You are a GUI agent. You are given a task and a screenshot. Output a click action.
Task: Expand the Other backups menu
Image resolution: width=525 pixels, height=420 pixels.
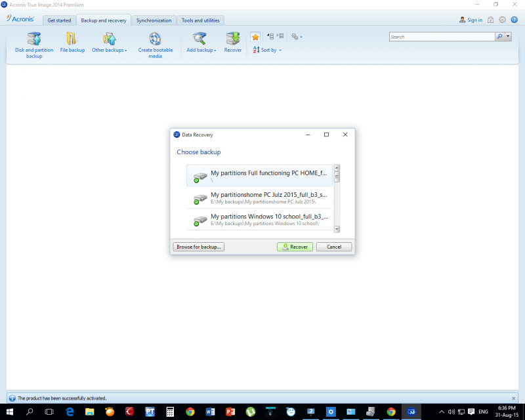point(109,42)
